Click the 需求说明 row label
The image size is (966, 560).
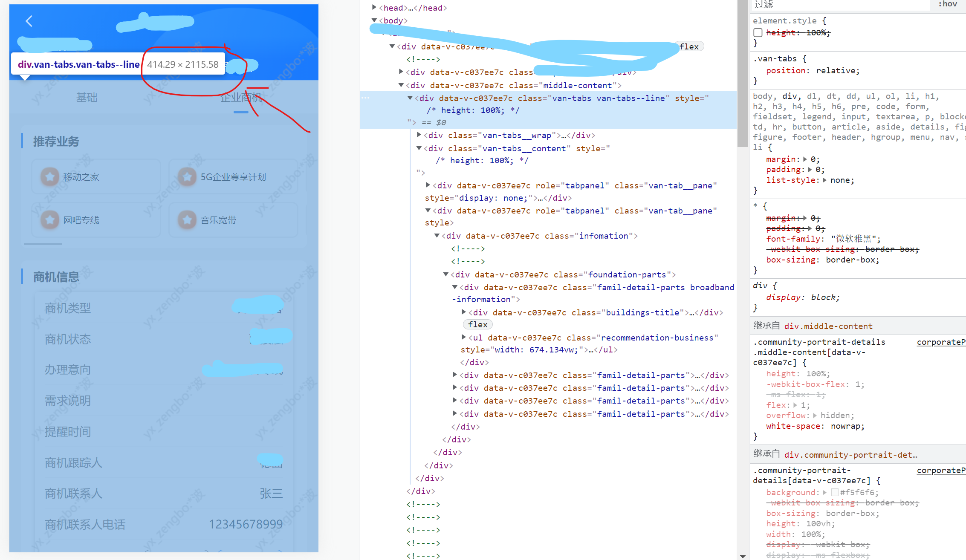(68, 401)
